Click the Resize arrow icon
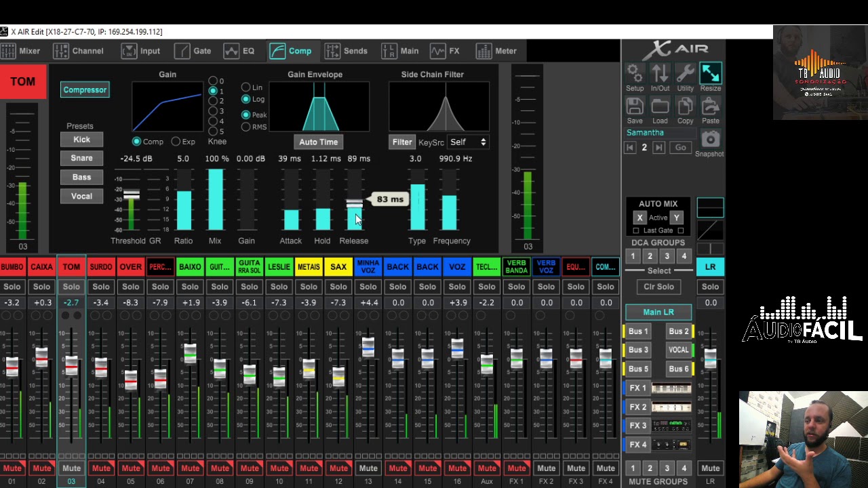Screen dimensions: 868x488 [710, 73]
